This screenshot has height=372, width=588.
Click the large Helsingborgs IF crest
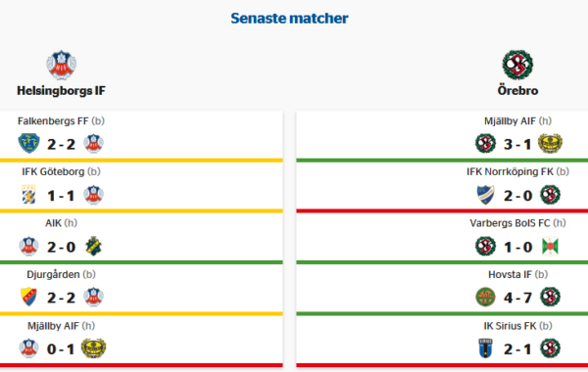tap(61, 65)
